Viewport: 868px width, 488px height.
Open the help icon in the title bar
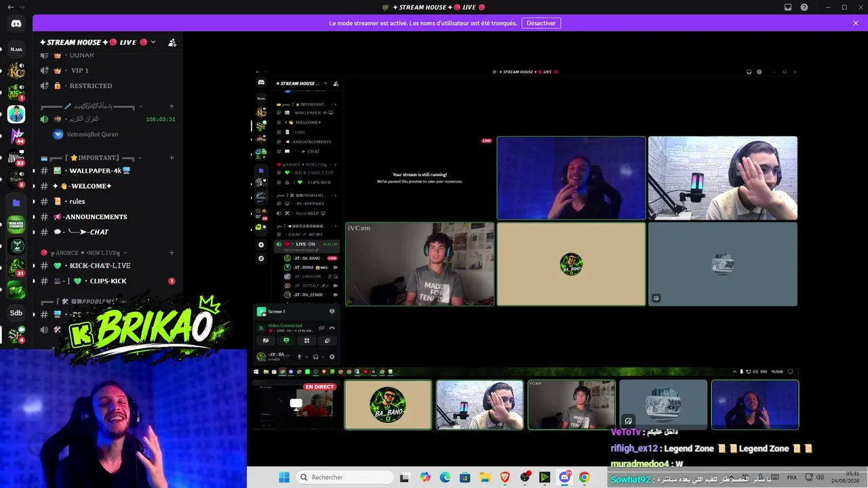[x=804, y=7]
